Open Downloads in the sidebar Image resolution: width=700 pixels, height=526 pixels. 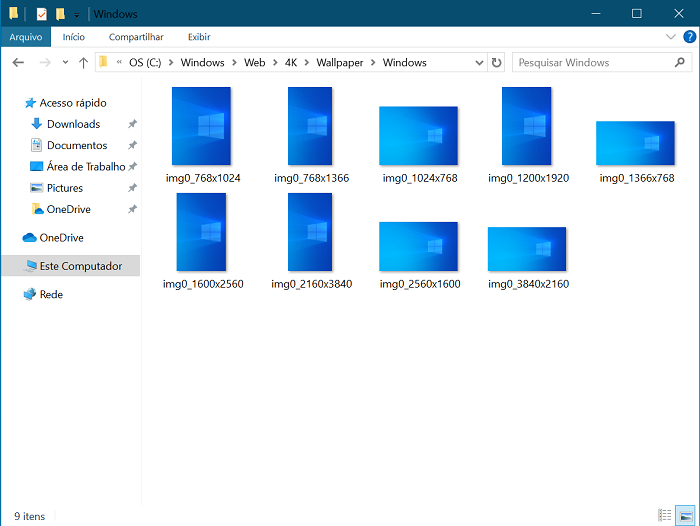pos(73,124)
